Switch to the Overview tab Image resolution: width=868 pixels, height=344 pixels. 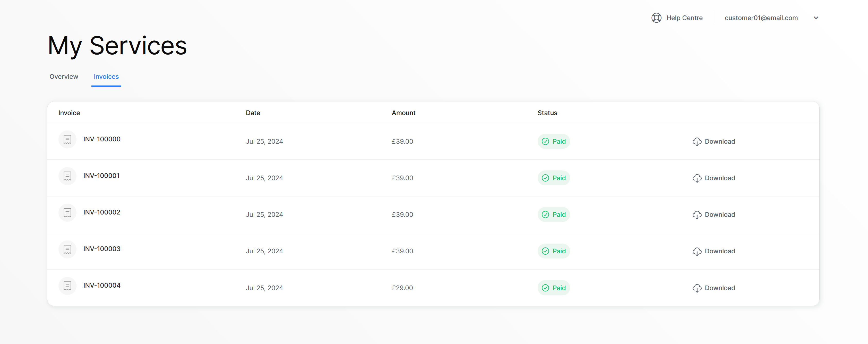coord(64,76)
